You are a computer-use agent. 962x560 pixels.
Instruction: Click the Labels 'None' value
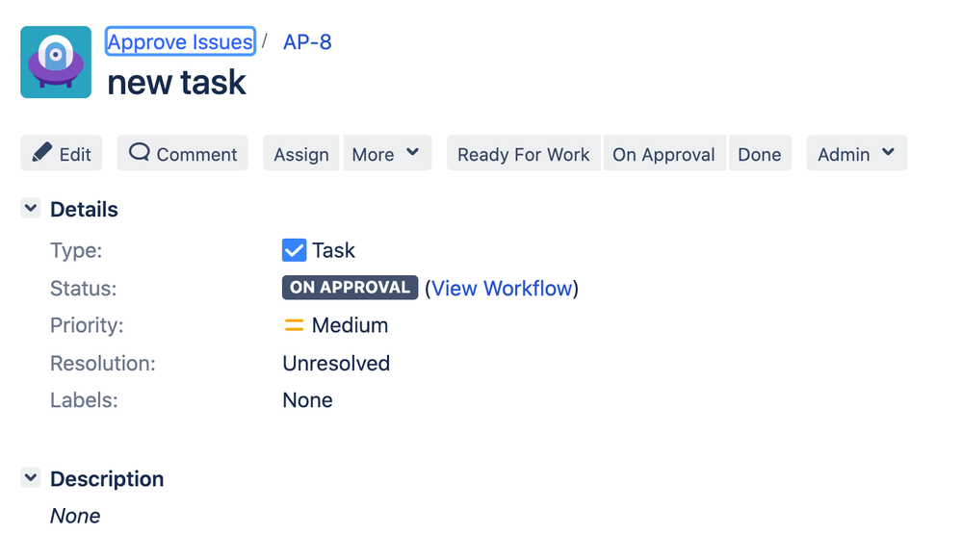coord(307,400)
